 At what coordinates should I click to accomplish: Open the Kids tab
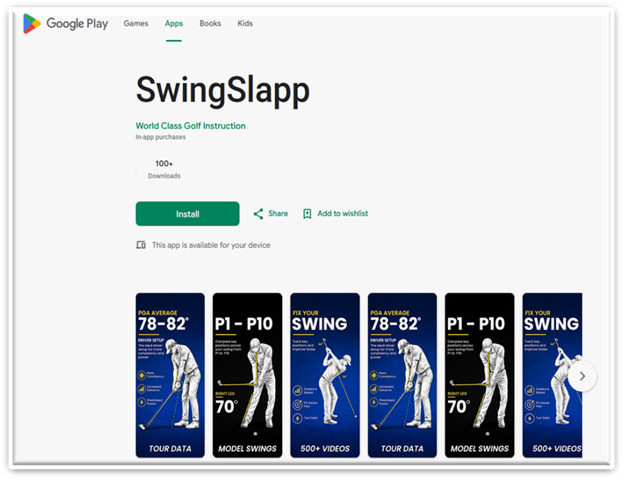[x=245, y=23]
